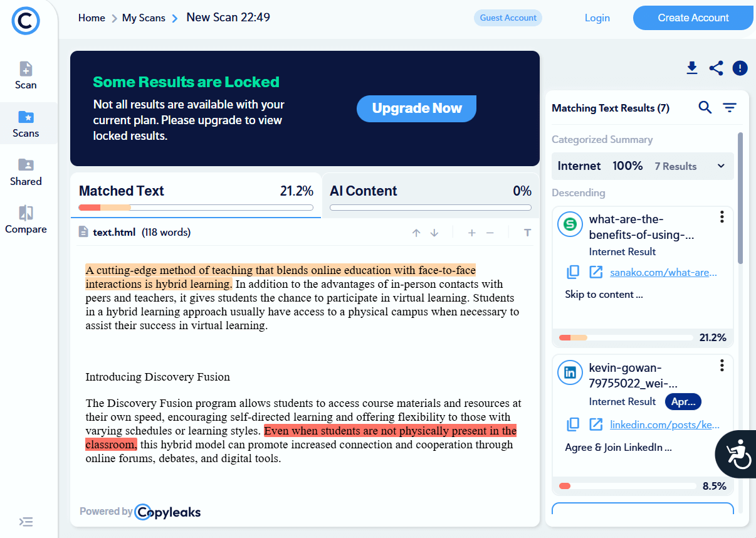This screenshot has width=756, height=538.
Task: Open the results filter icon
Action: [x=729, y=108]
